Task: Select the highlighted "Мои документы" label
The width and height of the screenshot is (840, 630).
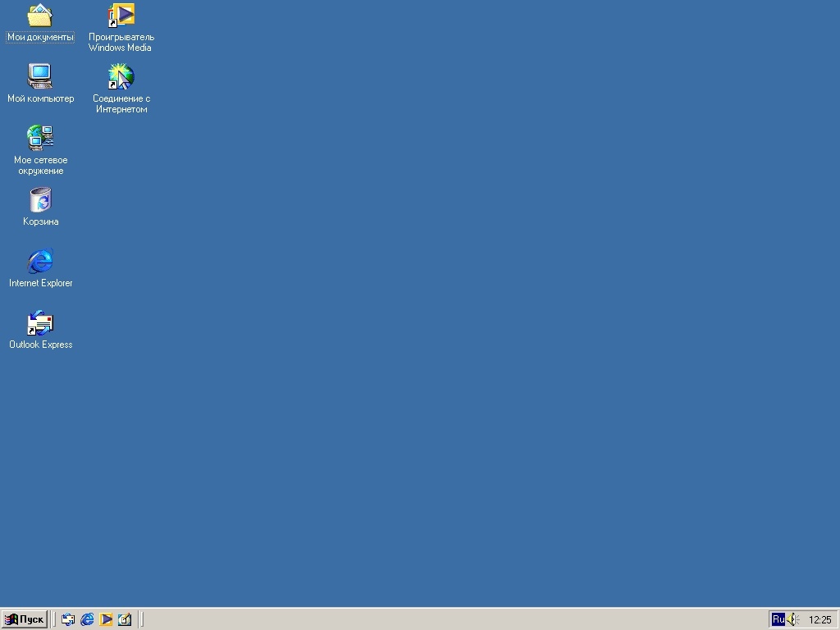Action: coord(40,36)
